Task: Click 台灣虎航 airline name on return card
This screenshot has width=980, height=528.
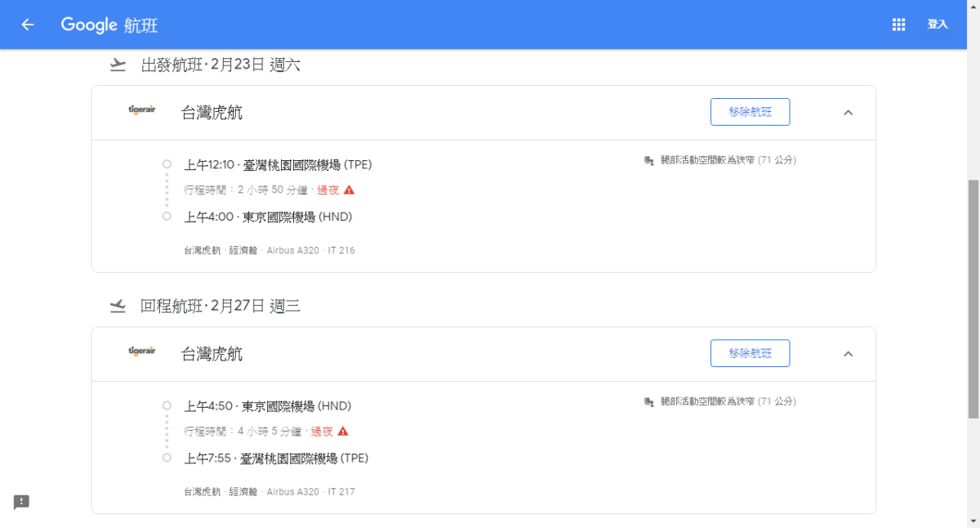Action: pos(212,354)
